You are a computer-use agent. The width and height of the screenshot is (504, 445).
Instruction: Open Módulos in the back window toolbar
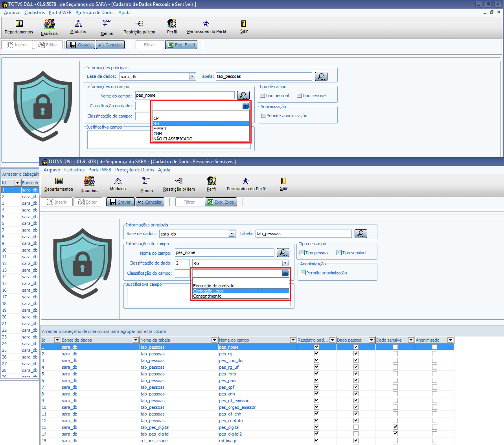coord(78,27)
